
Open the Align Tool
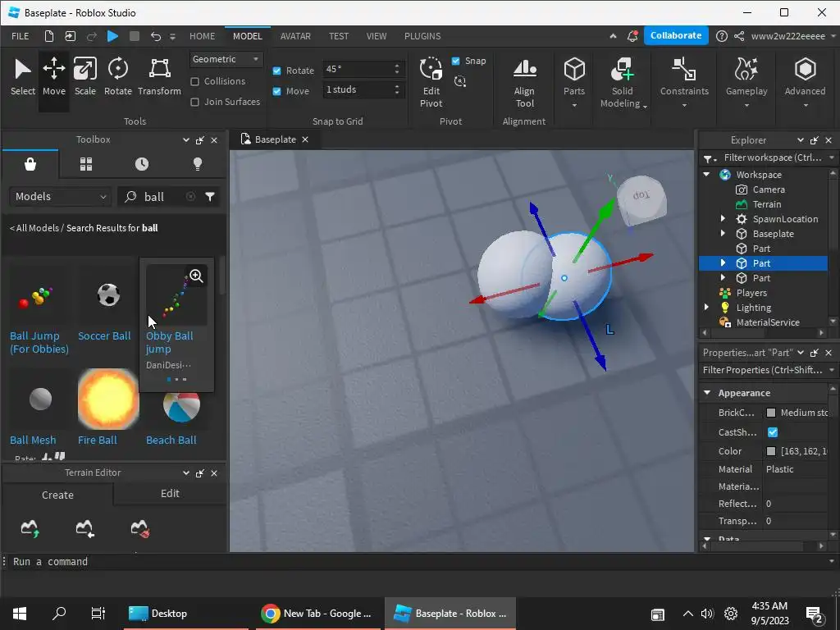click(x=524, y=83)
